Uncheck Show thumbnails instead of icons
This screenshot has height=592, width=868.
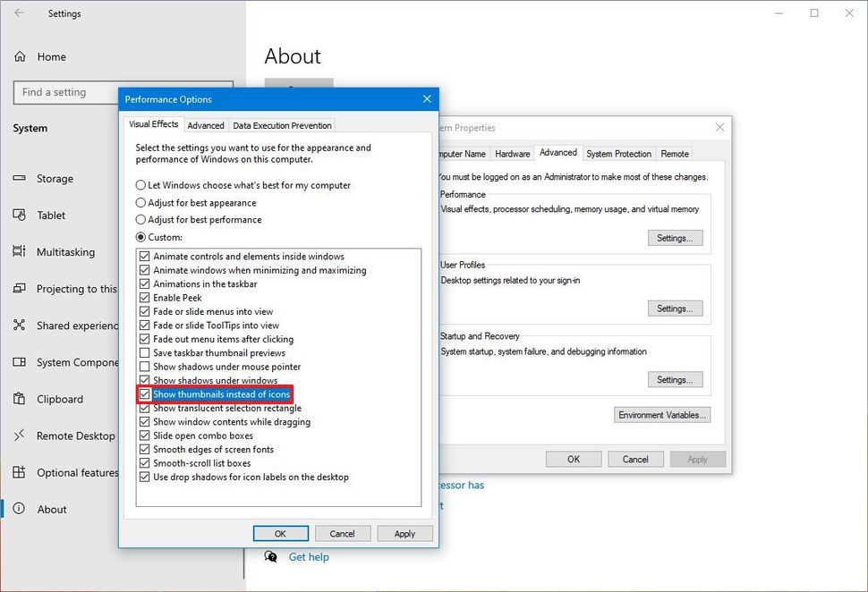(x=145, y=393)
